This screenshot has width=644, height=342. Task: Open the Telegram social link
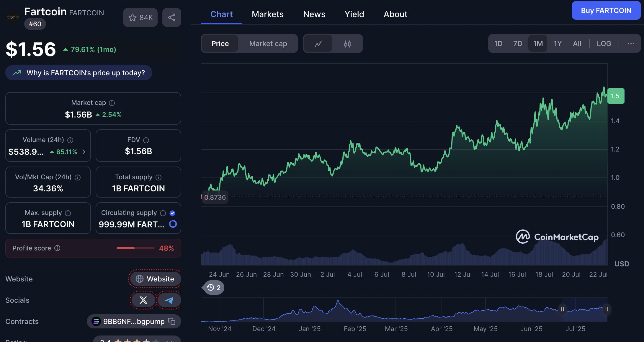point(169,300)
